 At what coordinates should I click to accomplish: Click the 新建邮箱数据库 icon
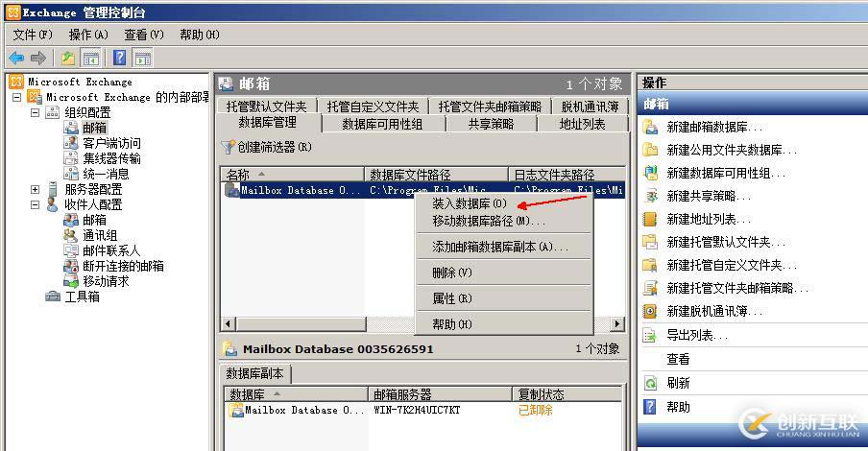(650, 127)
